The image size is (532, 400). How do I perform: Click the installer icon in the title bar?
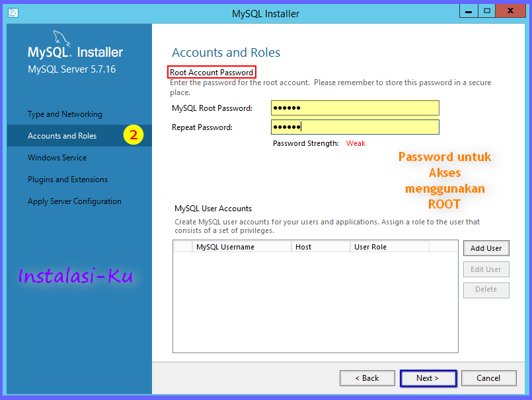tap(13, 12)
